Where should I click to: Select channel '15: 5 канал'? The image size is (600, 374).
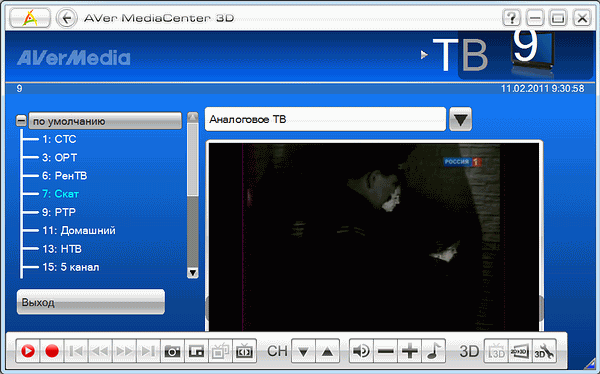point(71,267)
